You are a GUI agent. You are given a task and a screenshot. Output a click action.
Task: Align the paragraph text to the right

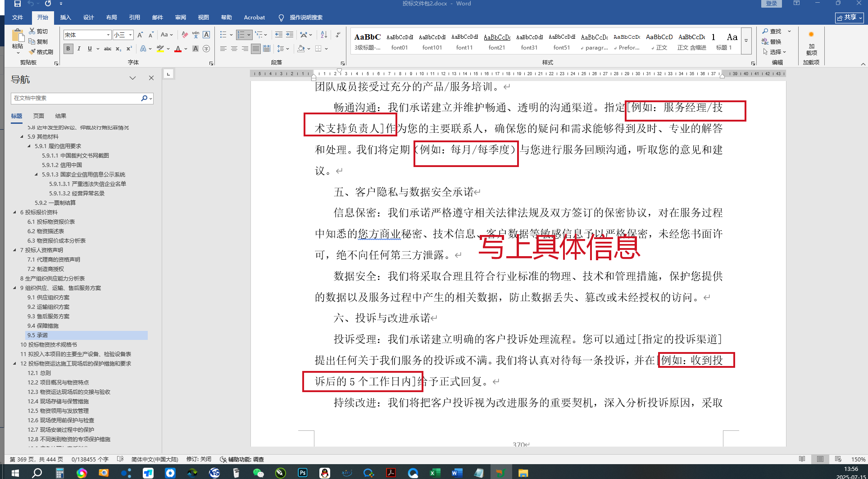(245, 49)
